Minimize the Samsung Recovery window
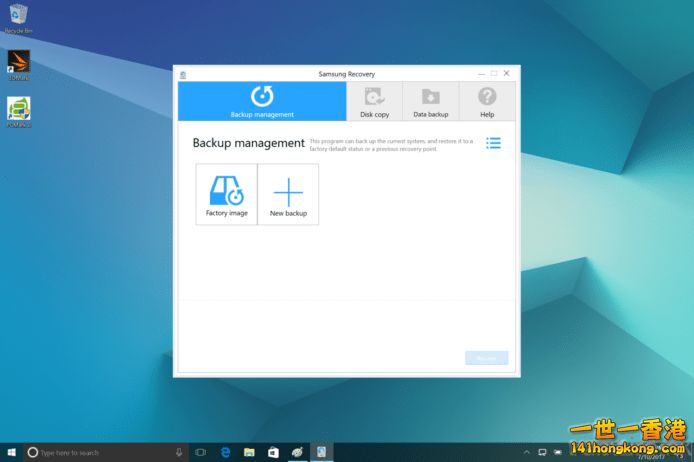 pos(482,73)
